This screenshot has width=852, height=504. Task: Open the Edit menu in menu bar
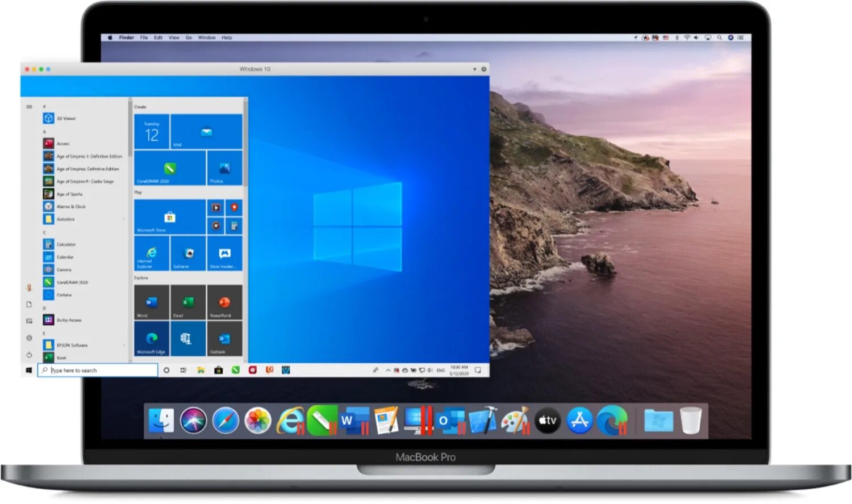[x=158, y=37]
